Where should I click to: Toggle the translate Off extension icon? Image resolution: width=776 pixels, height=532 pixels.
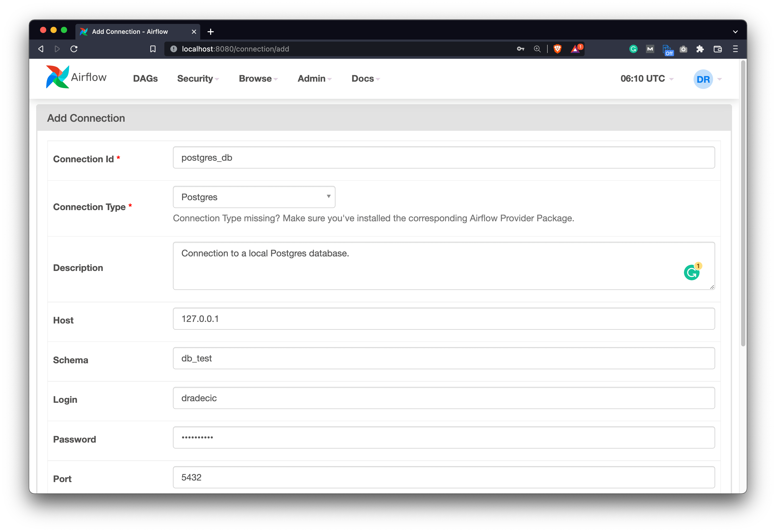click(x=668, y=50)
